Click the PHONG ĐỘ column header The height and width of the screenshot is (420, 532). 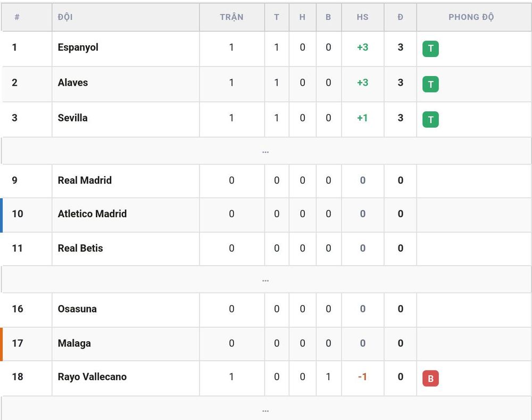pyautogui.click(x=471, y=17)
